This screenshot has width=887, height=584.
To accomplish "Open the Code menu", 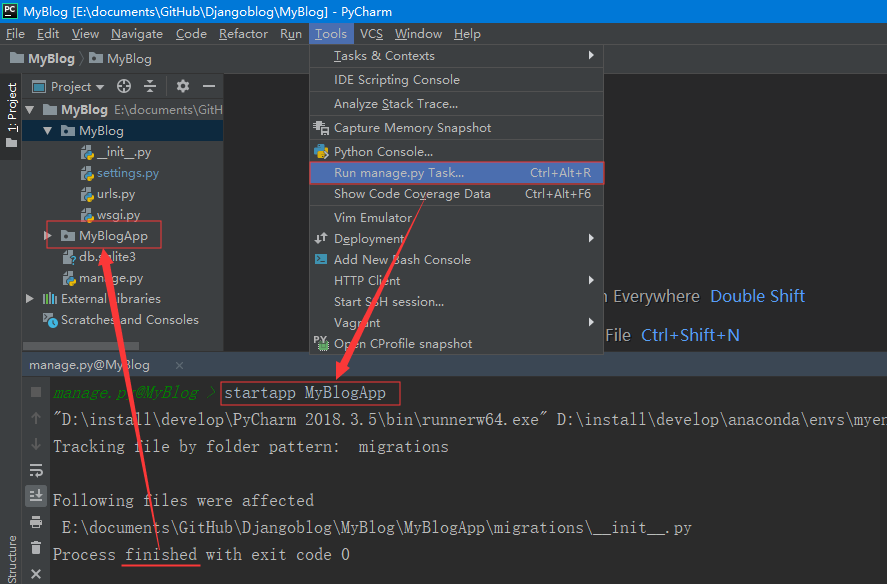I will (191, 34).
